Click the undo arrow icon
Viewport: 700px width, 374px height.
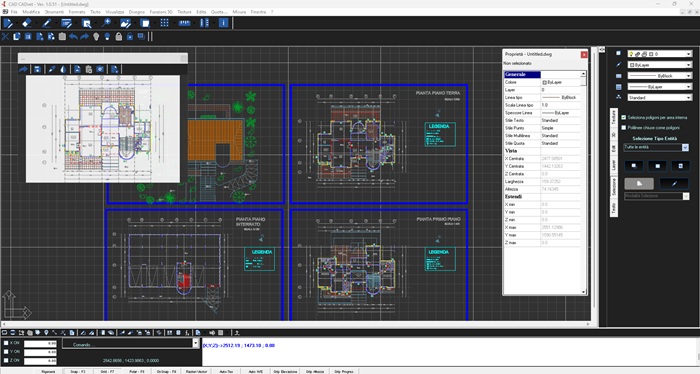[73, 37]
